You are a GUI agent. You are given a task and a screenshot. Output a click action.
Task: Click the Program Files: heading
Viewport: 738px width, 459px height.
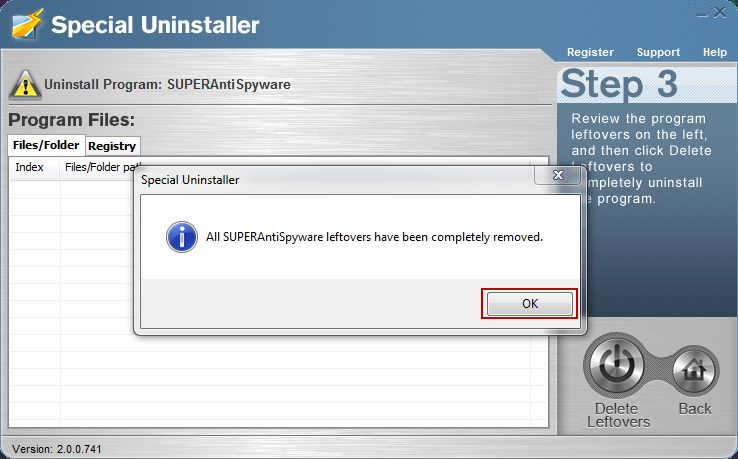(x=72, y=120)
